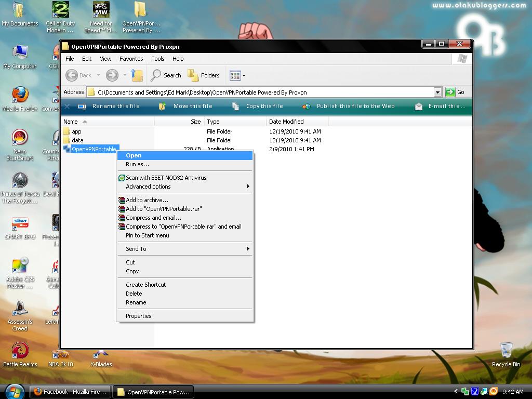Image resolution: width=532 pixels, height=399 pixels.
Task: Expand the Send To submenu
Action: [185, 249]
